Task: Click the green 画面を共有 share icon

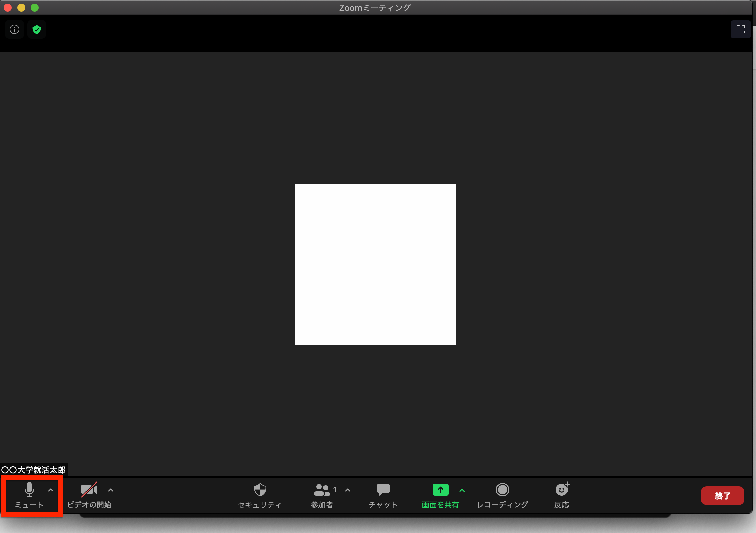Action: point(440,490)
